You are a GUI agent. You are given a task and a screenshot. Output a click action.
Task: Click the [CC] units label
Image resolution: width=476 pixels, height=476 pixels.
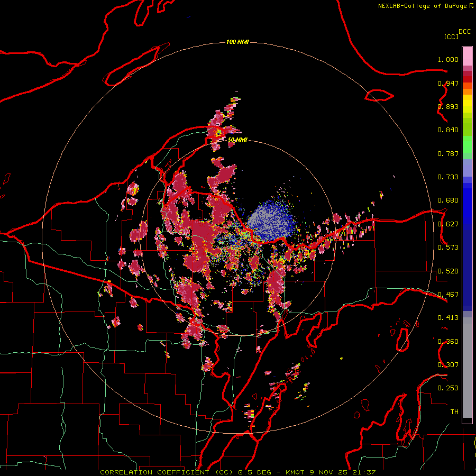[x=451, y=36]
